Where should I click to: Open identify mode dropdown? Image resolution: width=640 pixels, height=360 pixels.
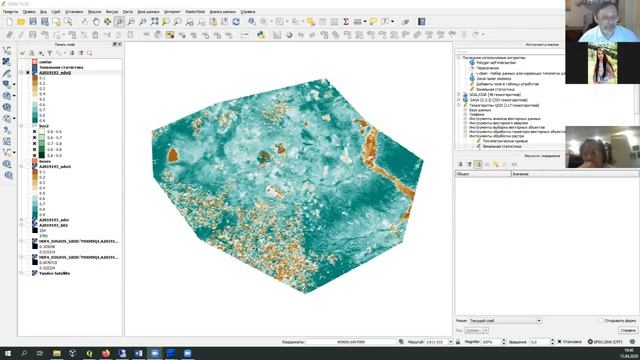505,321
